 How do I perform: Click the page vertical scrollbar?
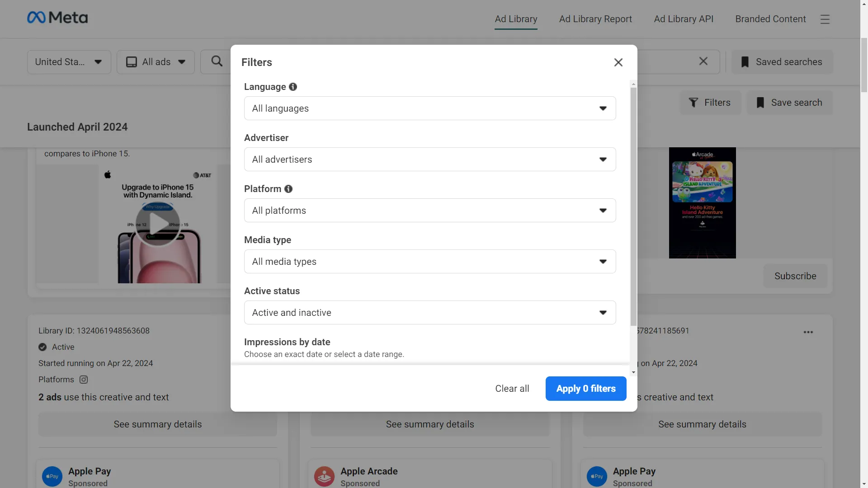tap(864, 66)
